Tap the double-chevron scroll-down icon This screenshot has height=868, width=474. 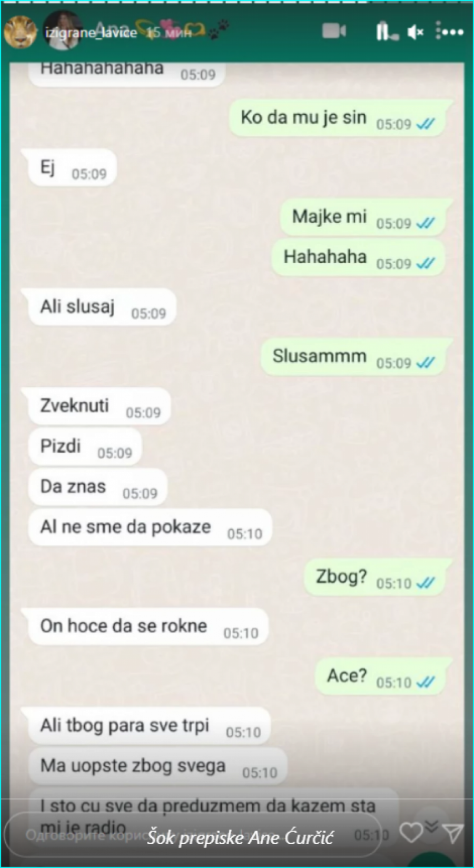tap(431, 826)
